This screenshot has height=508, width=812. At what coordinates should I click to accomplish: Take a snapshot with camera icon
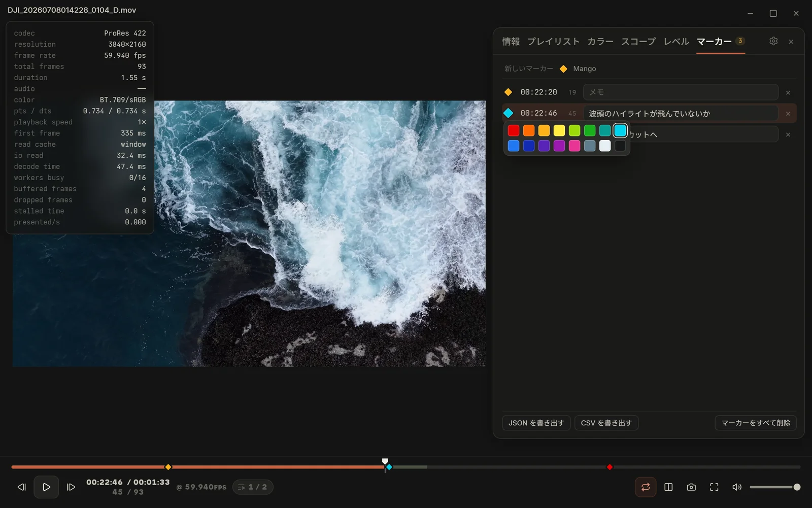pyautogui.click(x=691, y=487)
